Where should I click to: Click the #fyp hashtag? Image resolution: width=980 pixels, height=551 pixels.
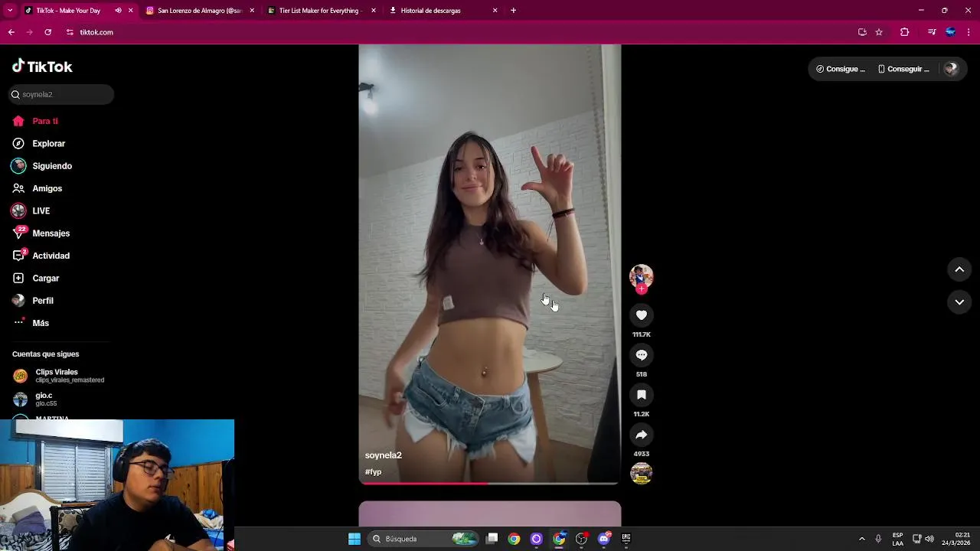coord(374,472)
